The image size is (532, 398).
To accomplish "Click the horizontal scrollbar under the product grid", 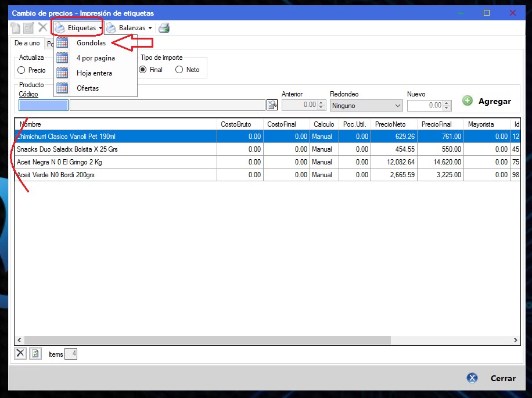I will (x=267, y=340).
